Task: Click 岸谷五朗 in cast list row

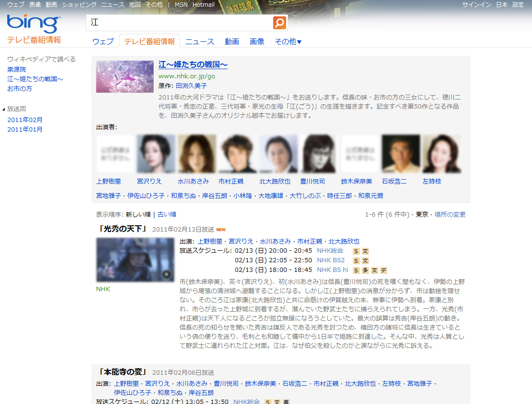Action: [x=215, y=196]
